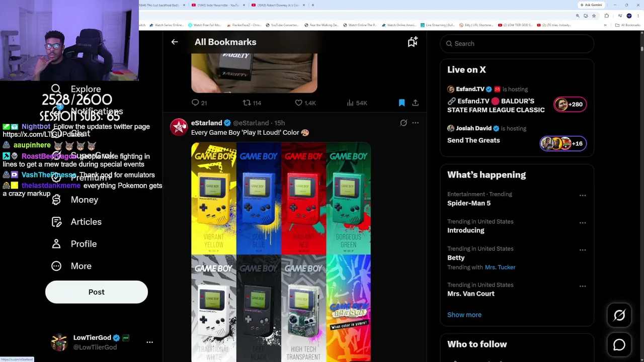
Task: Close the Inde Navarrette YouTube tab
Action: pyautogui.click(x=244, y=5)
